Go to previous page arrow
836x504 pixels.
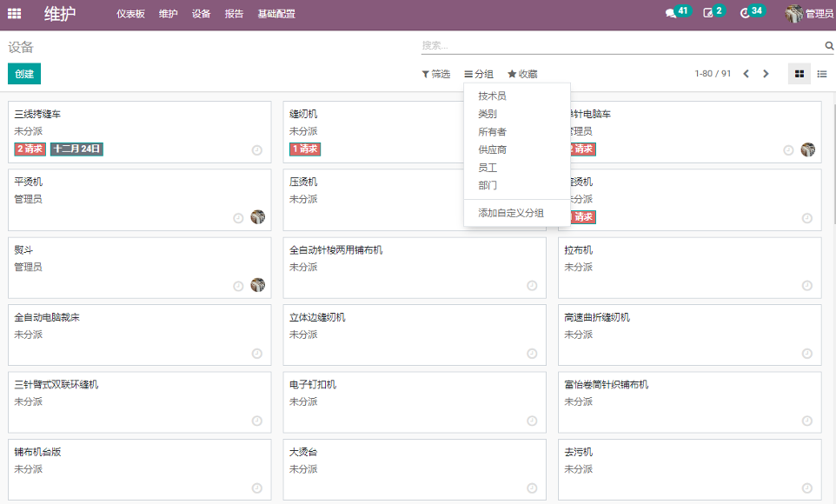click(x=746, y=74)
